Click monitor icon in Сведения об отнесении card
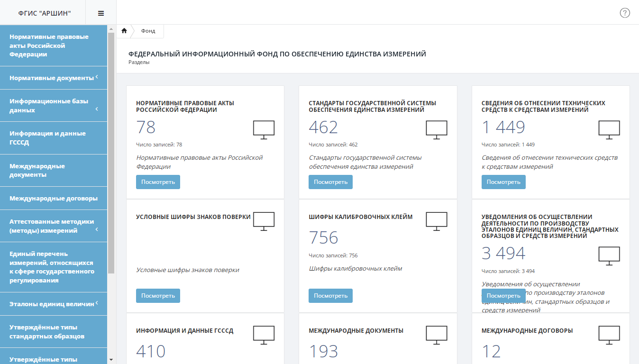This screenshot has height=364, width=639. (609, 130)
